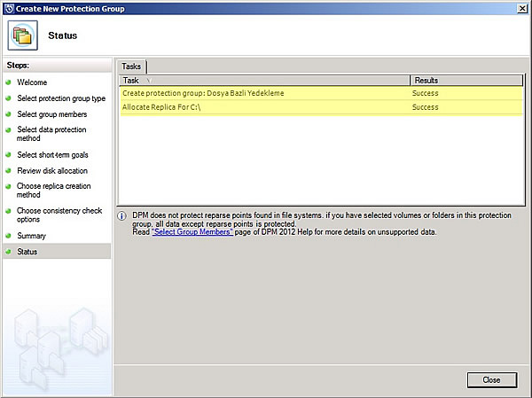Viewport: 532px width, 398px height.
Task: Select the Tasks tab
Action: (133, 66)
